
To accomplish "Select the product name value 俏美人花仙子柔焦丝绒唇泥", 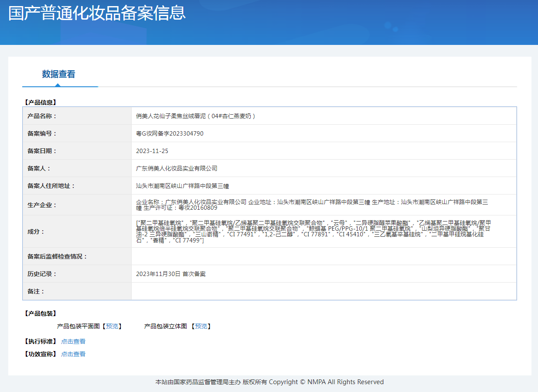I will 196,116.
